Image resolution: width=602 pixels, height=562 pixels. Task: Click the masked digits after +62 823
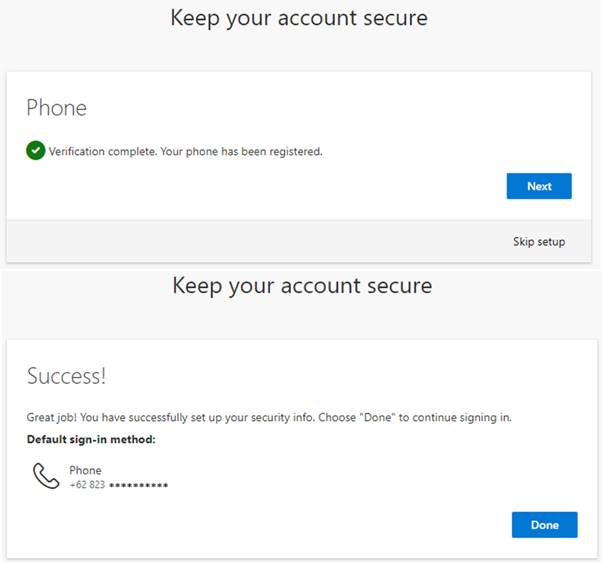click(138, 485)
